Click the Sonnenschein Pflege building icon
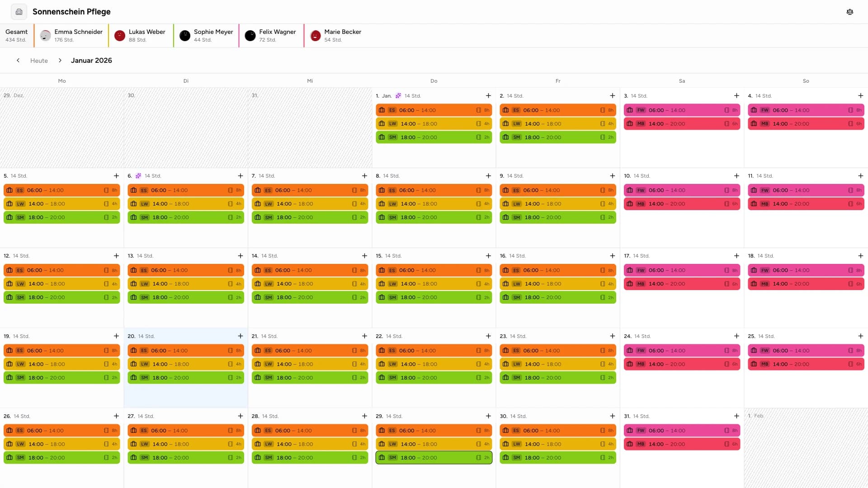This screenshot has height=488, width=868. 19,11
